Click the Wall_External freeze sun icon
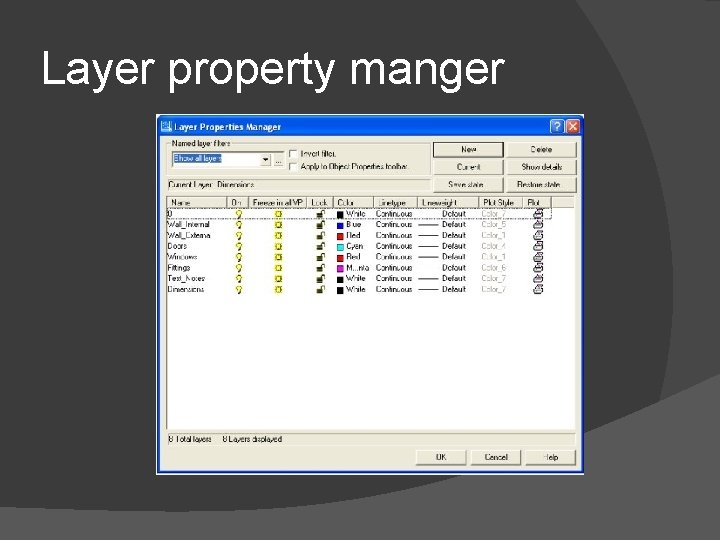Screen dimensions: 720x540 click(278, 236)
